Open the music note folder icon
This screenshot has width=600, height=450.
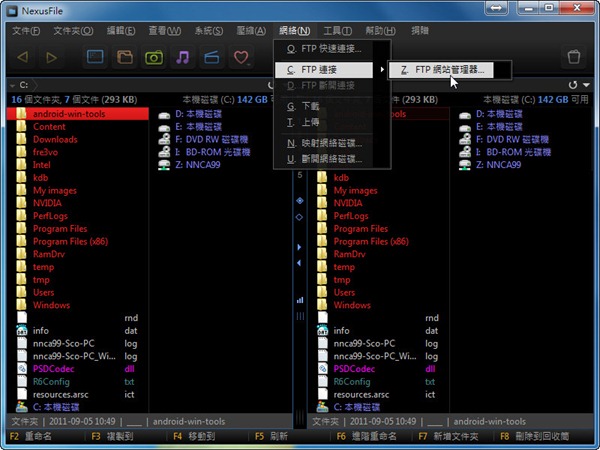point(183,57)
